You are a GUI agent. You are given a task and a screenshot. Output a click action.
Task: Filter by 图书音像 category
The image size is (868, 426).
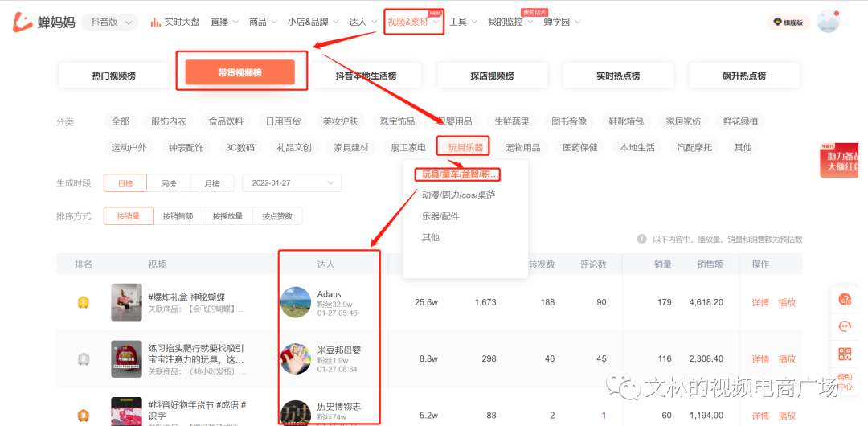point(569,121)
